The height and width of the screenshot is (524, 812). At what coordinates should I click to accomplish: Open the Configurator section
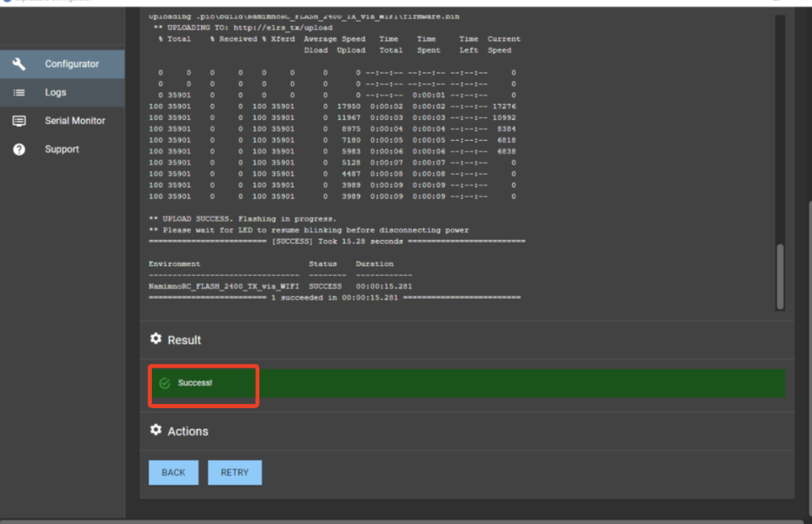pos(62,65)
